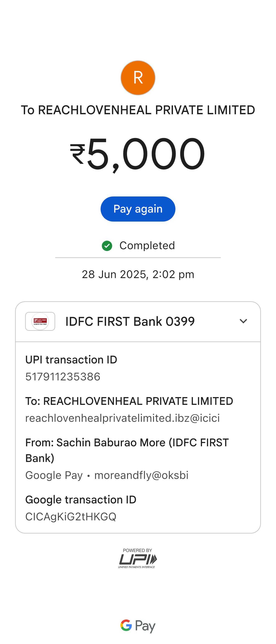Tap the moreandfly@oksbi sender UPI ID
This screenshot has width=276, height=644.
click(141, 475)
